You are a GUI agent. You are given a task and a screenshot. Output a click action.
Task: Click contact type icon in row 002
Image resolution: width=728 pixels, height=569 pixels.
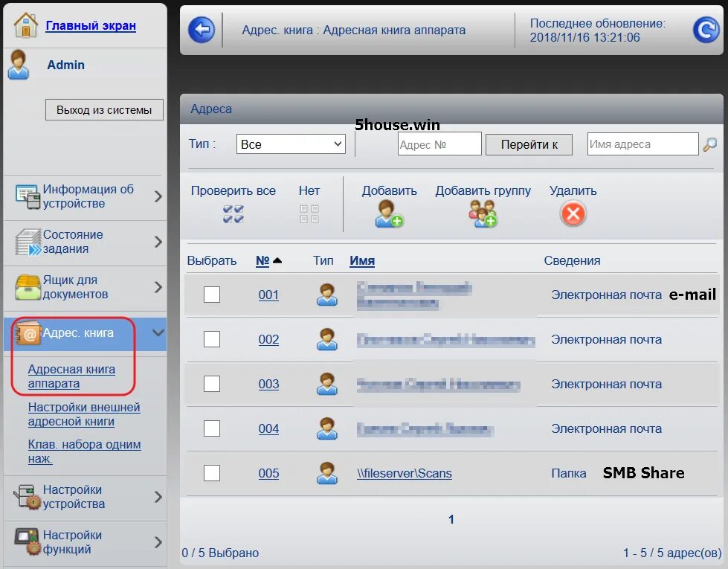327,339
